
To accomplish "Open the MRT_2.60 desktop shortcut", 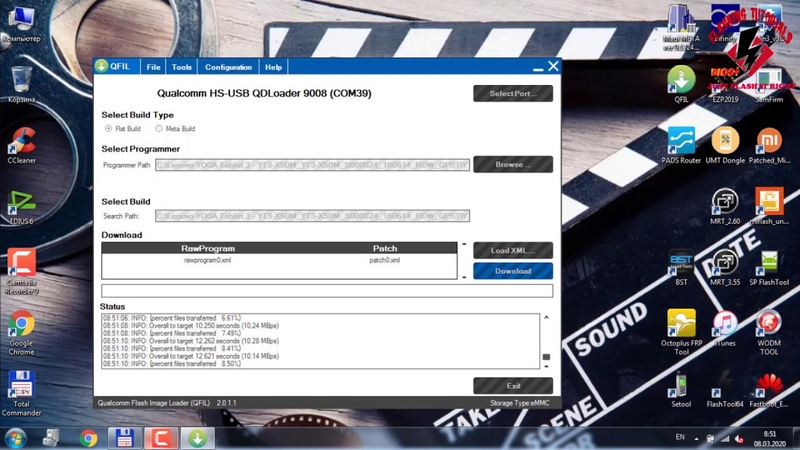I will click(725, 203).
